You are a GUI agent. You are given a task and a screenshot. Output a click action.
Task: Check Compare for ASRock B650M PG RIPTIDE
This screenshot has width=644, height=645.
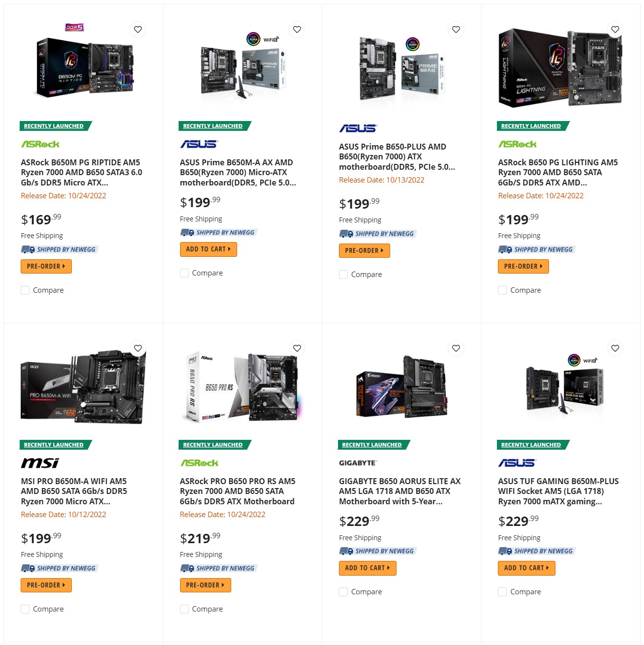point(25,290)
